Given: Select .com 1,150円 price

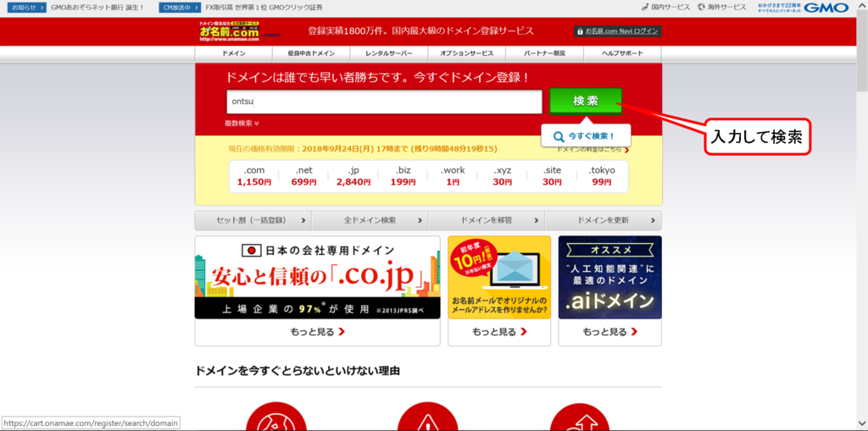Looking at the screenshot, I should pyautogui.click(x=254, y=176).
